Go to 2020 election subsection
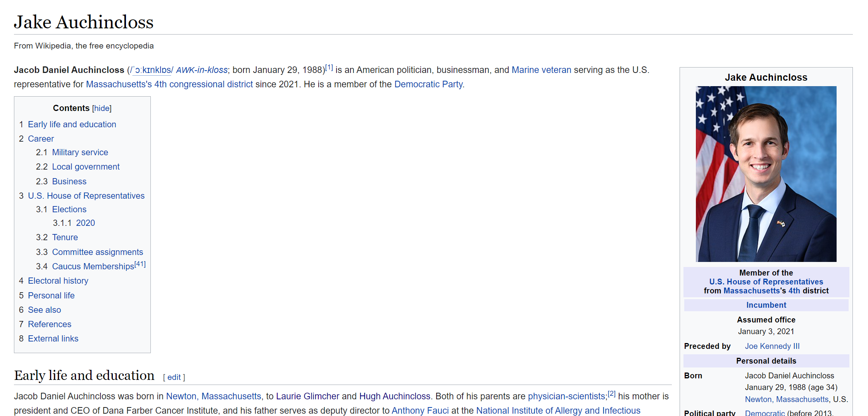Screen dimensions: 868x416 click(85, 223)
